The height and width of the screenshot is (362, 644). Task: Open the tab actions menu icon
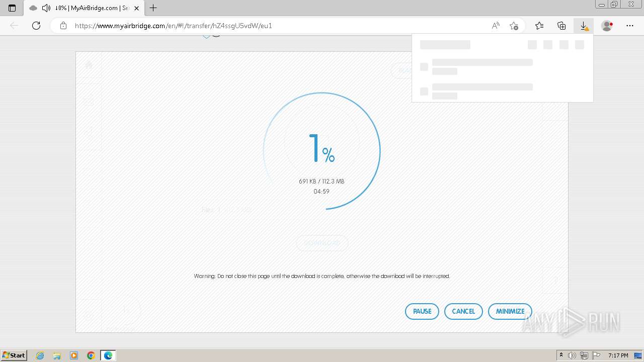click(12, 8)
